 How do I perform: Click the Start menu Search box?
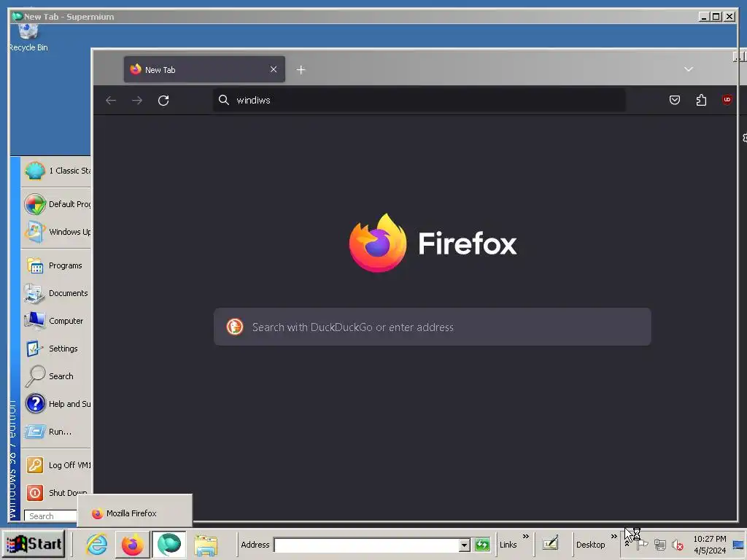click(x=50, y=516)
